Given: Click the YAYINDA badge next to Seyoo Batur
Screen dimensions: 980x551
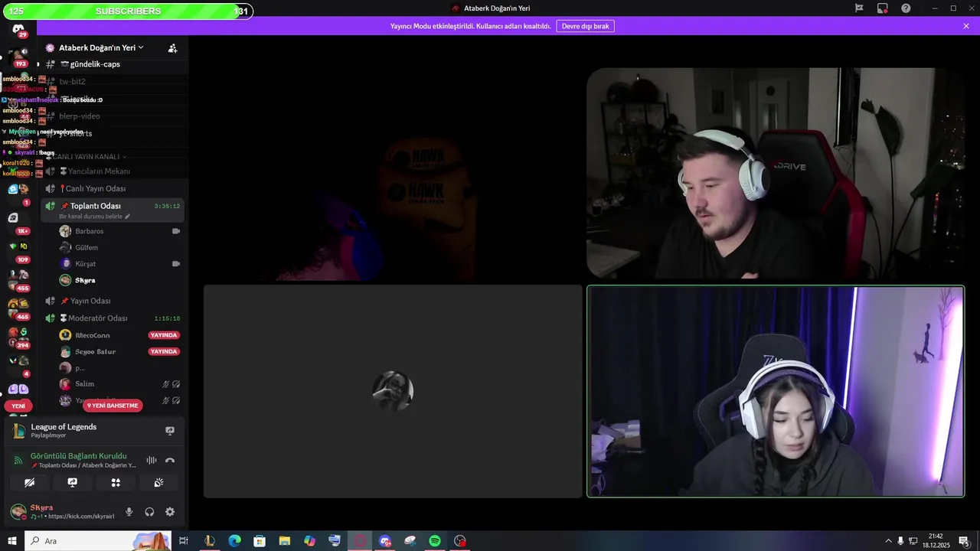Looking at the screenshot, I should (164, 352).
